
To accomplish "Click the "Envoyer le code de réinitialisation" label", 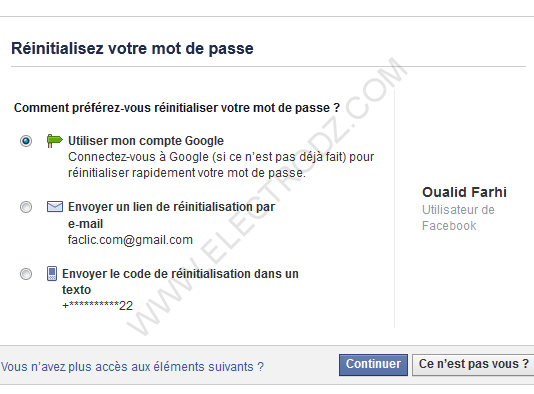I will click(180, 282).
